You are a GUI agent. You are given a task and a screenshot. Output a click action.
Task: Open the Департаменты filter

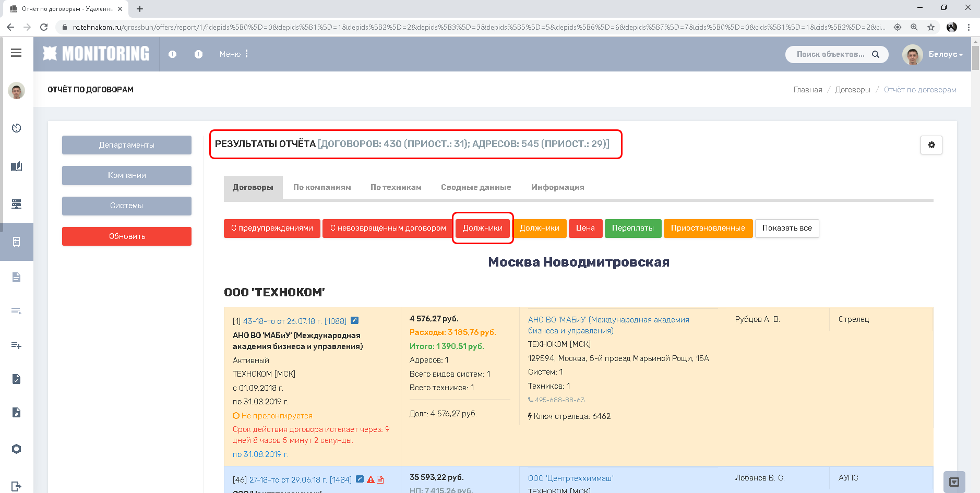127,145
